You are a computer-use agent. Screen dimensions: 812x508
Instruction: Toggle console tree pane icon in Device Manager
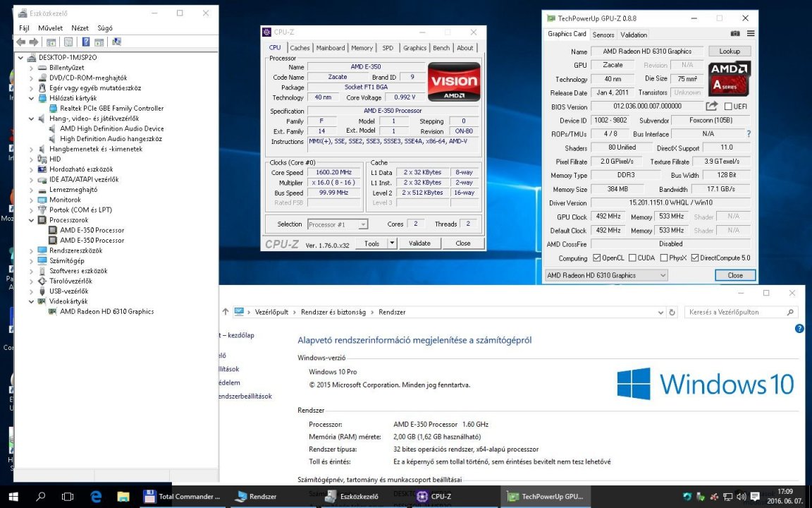coord(51,42)
